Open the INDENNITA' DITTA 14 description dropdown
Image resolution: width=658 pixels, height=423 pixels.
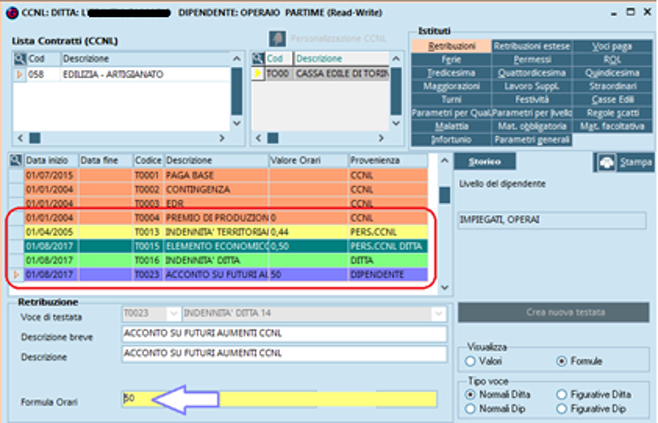[439, 313]
